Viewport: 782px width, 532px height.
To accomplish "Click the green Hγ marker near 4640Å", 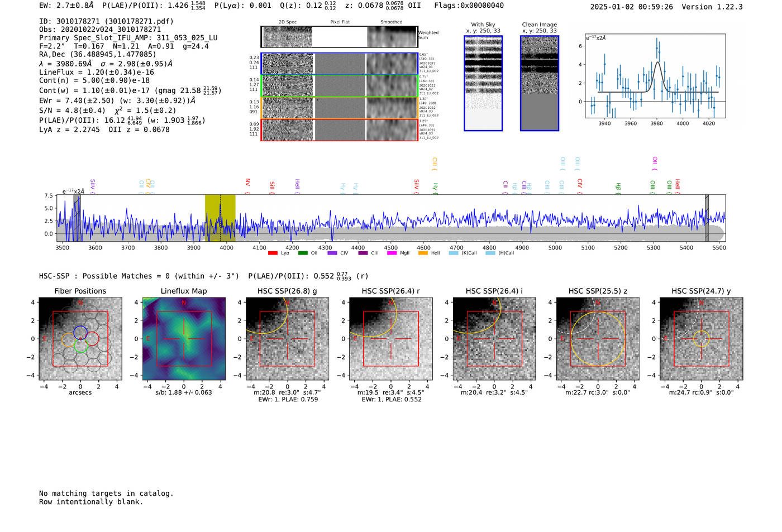I will [435, 188].
